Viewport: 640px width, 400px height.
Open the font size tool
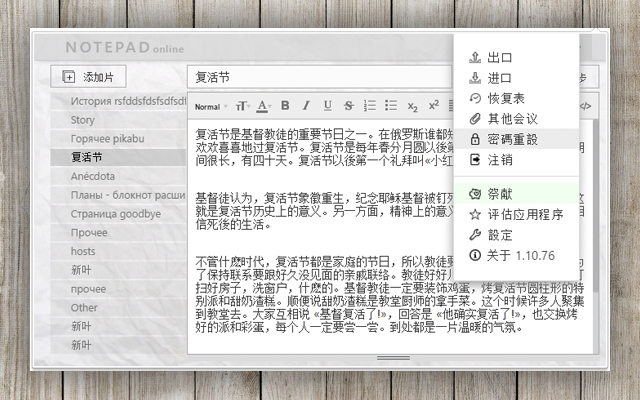pyautogui.click(x=242, y=106)
